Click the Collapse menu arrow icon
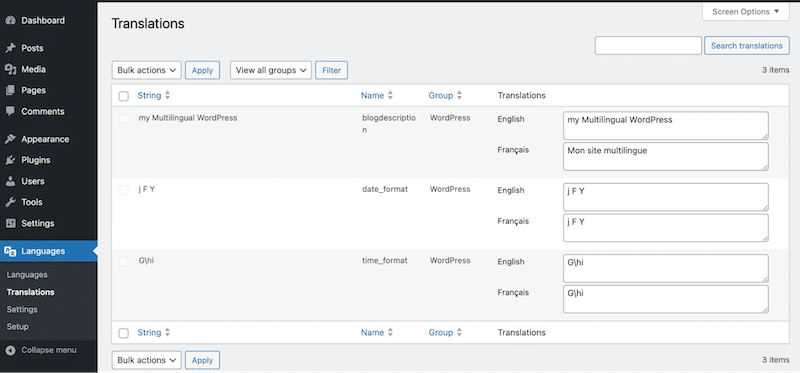The image size is (800, 373). click(x=10, y=350)
